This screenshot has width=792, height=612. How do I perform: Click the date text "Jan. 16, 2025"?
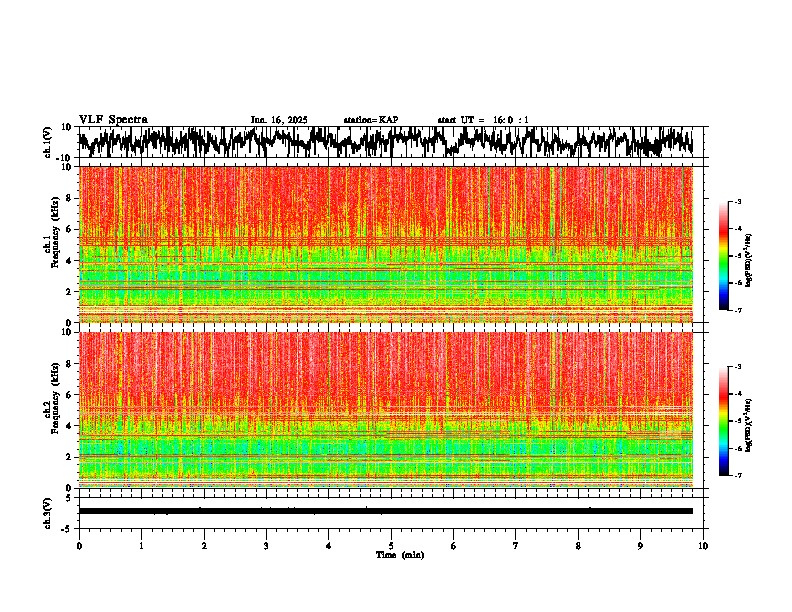tap(279, 120)
